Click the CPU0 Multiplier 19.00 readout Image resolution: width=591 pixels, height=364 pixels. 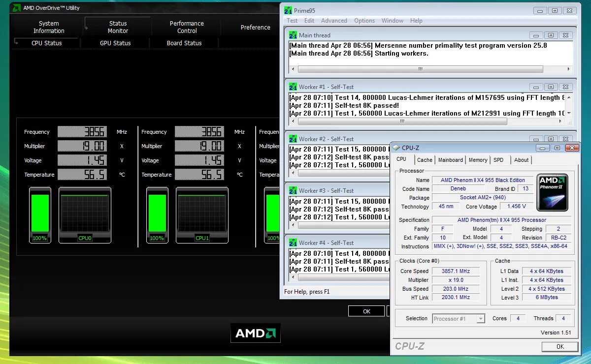[x=82, y=146]
